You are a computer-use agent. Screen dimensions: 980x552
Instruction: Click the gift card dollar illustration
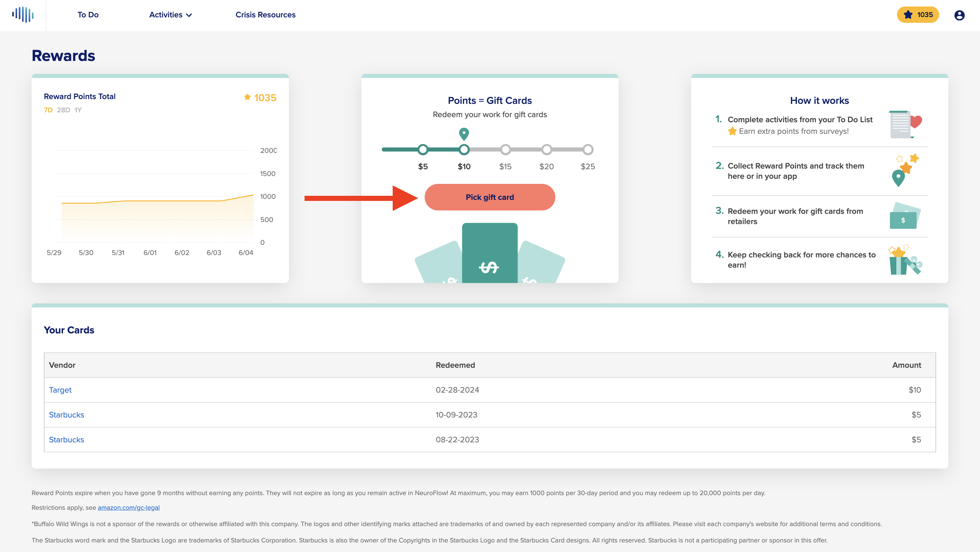pyautogui.click(x=490, y=253)
